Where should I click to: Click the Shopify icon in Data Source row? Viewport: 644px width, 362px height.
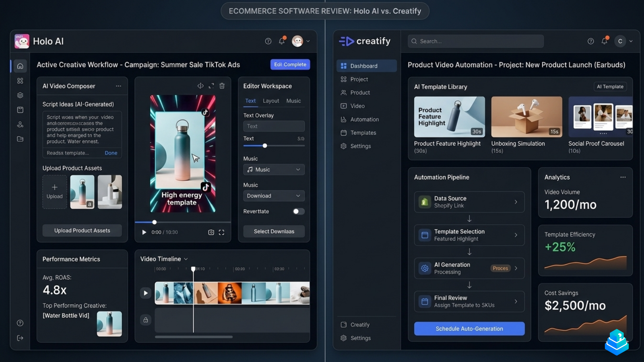(x=424, y=202)
